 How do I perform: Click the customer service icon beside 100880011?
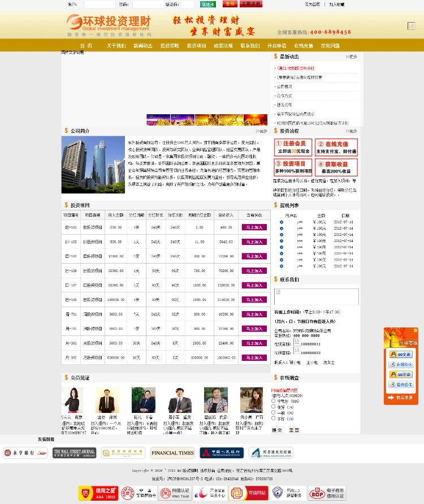point(297,342)
